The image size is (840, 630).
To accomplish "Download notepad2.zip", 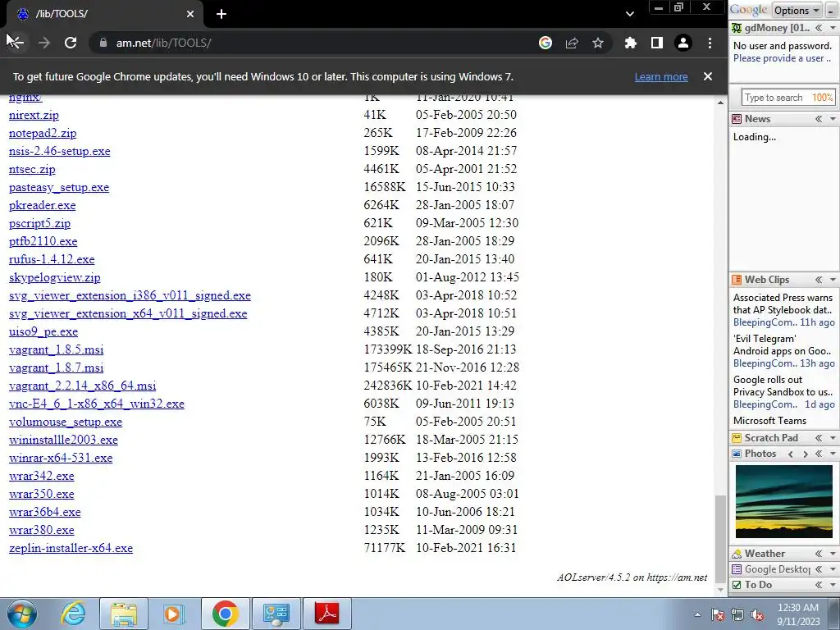I will pyautogui.click(x=43, y=133).
